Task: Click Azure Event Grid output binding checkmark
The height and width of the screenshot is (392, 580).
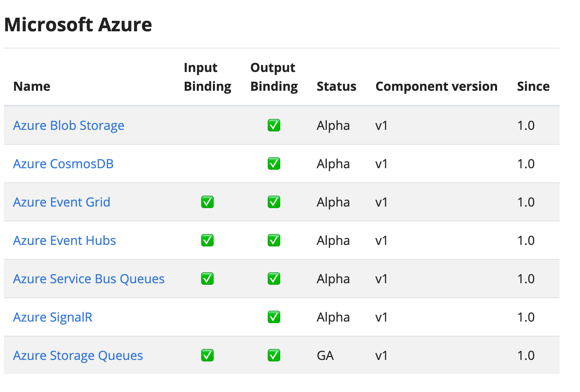Action: [x=274, y=202]
